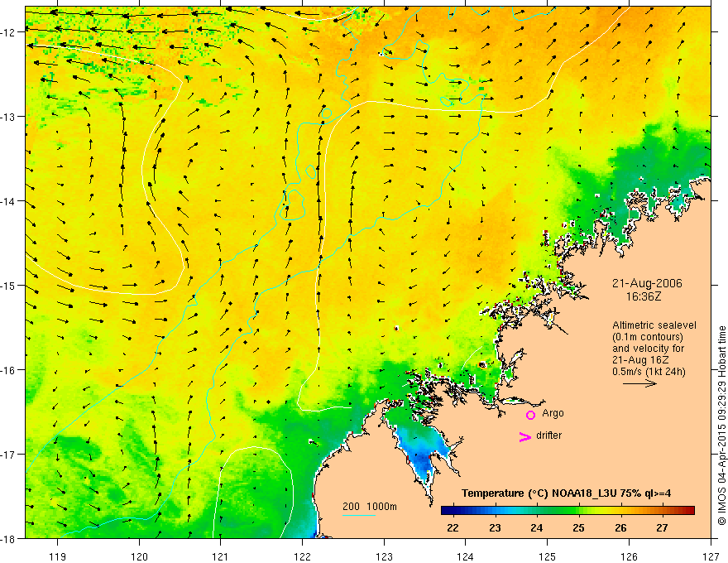Click latitude axis label -16
728x563 pixels.
[x=8, y=370]
